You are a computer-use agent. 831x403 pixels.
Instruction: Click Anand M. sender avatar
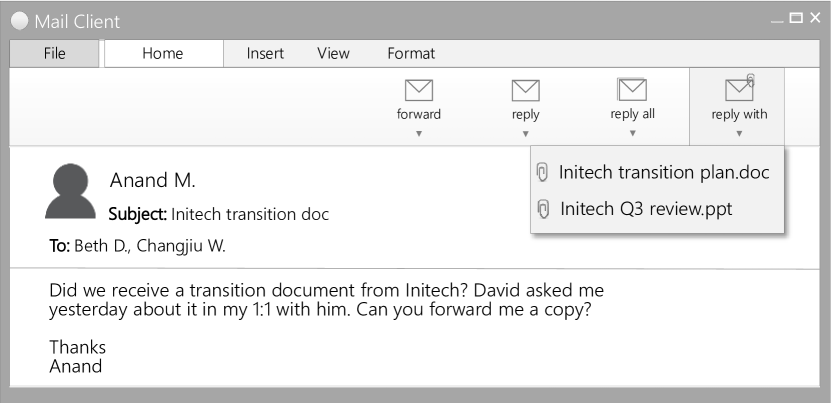(x=70, y=191)
